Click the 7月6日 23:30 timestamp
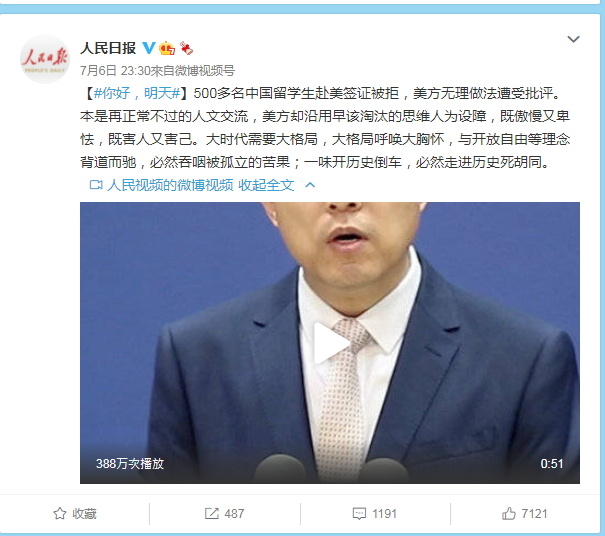 pos(115,71)
